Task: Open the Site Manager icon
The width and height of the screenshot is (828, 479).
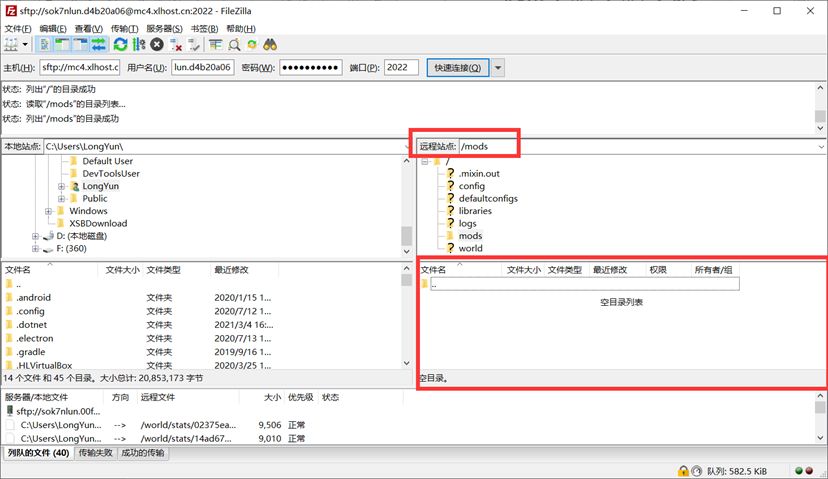Action: tap(13, 45)
